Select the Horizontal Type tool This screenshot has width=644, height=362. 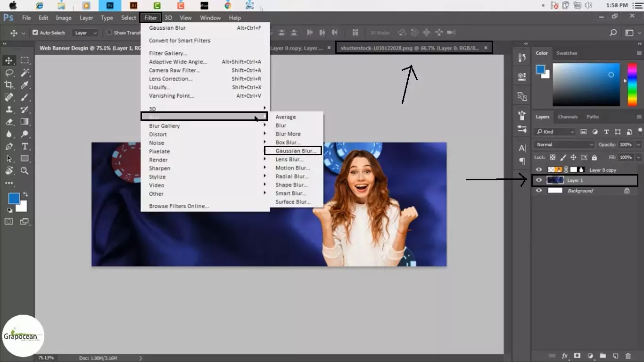(x=25, y=146)
